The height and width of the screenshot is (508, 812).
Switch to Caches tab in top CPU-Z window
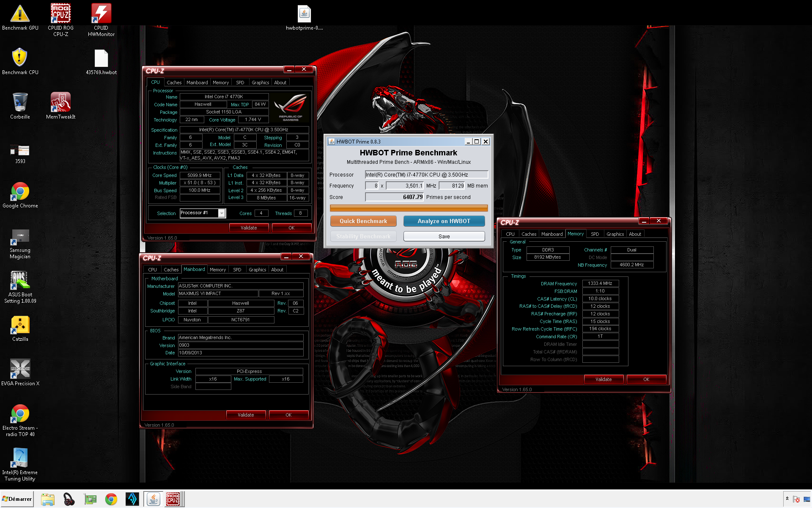174,83
